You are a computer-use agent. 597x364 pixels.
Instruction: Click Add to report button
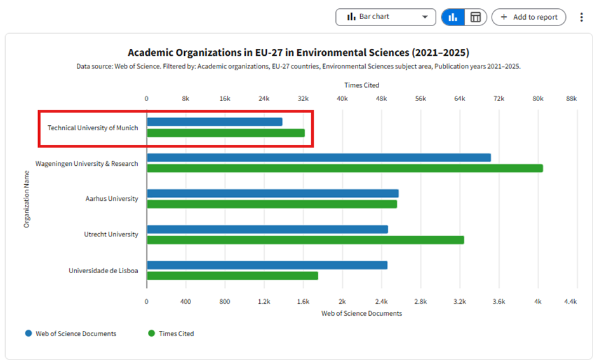(528, 17)
